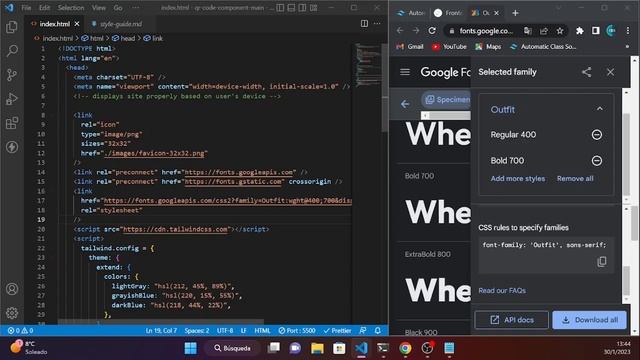Screen dimensions: 640x360
Task: Open the Accounts icon in VS Code
Action: tap(12, 289)
